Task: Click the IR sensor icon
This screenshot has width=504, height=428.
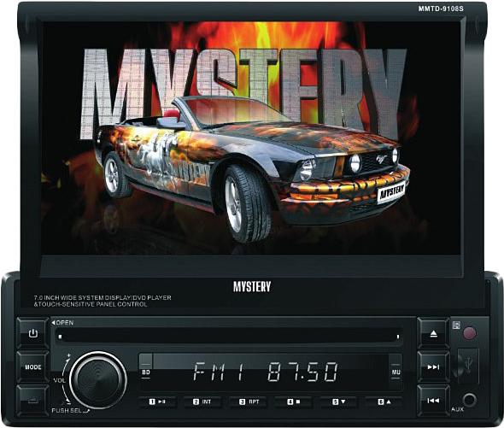Action: 456,325
